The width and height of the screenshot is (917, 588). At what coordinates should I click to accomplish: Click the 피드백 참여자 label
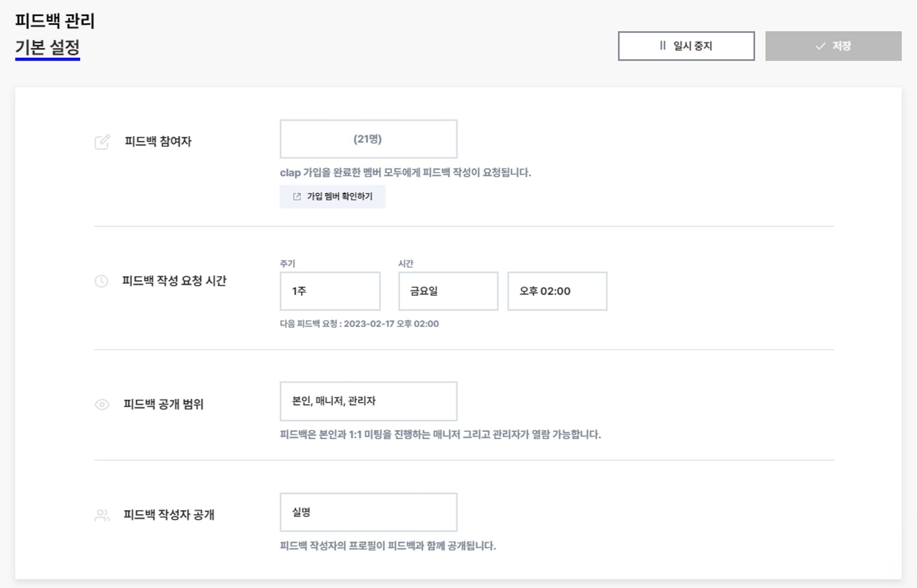pos(158,142)
